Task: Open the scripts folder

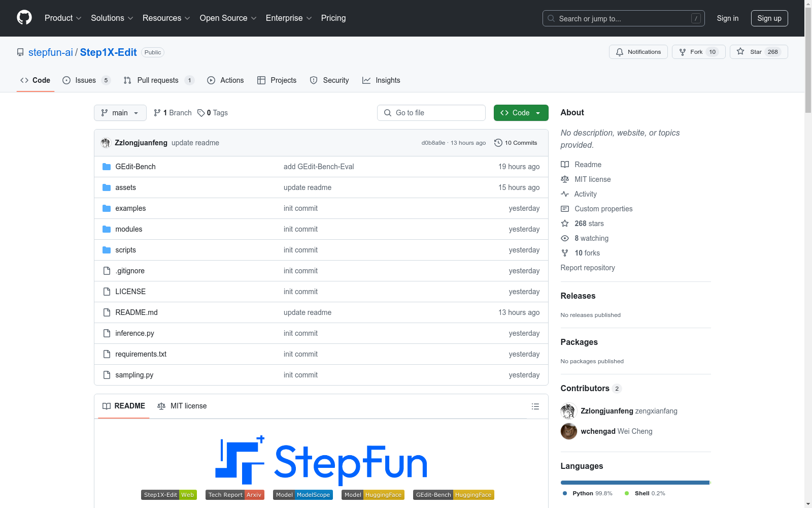Action: [125, 250]
